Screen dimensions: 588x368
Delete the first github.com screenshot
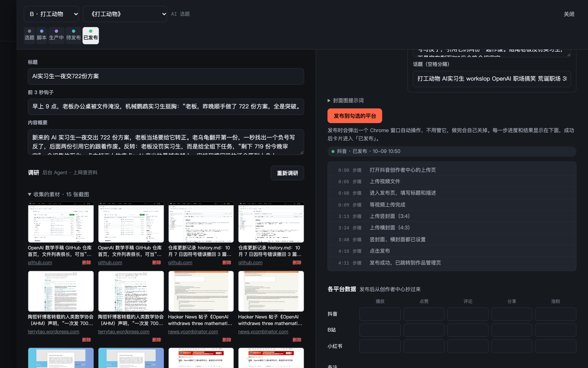point(86,263)
